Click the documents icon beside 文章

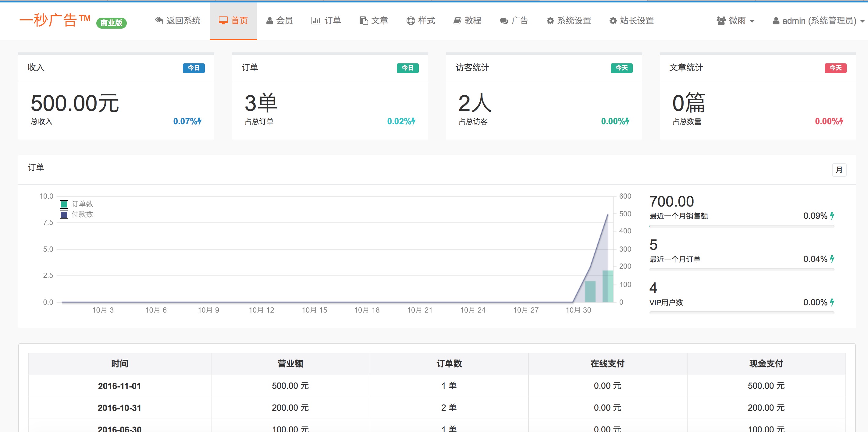pyautogui.click(x=364, y=20)
